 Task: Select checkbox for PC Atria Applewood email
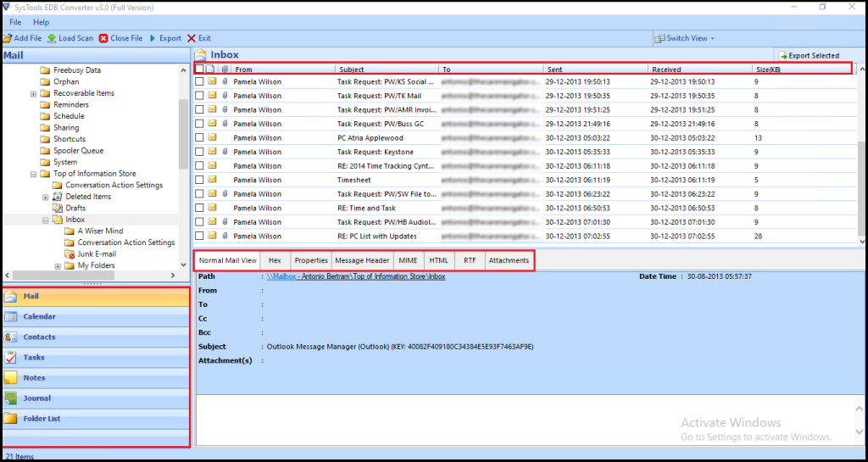[199, 137]
